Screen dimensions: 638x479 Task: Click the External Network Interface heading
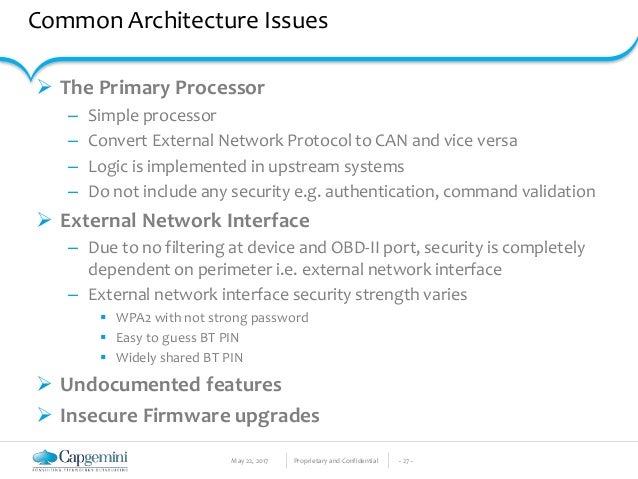coord(185,220)
